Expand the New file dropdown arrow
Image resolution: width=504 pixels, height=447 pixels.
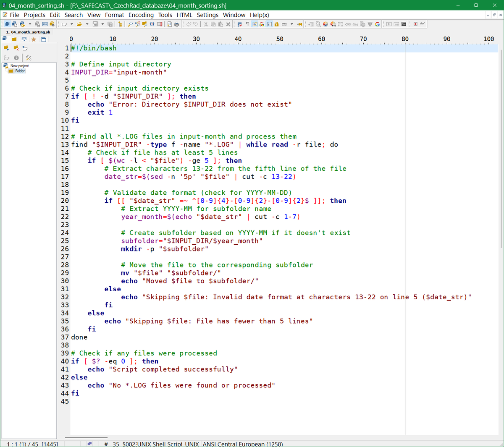[72, 24]
